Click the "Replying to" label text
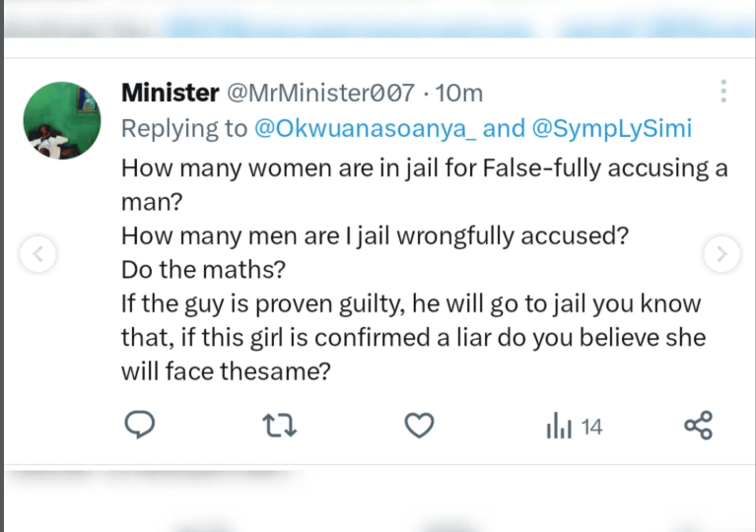This screenshot has width=756, height=532. point(184,128)
